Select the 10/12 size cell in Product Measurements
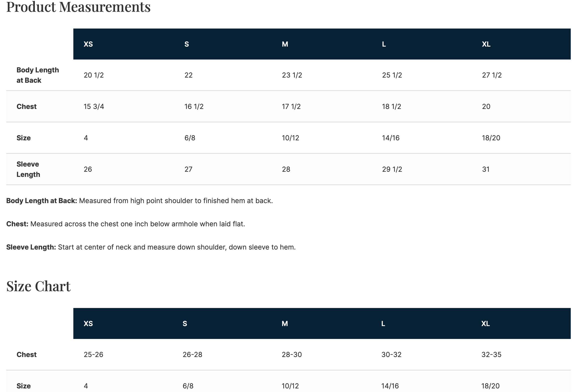Viewport: 580px width, 392px height. (x=290, y=138)
